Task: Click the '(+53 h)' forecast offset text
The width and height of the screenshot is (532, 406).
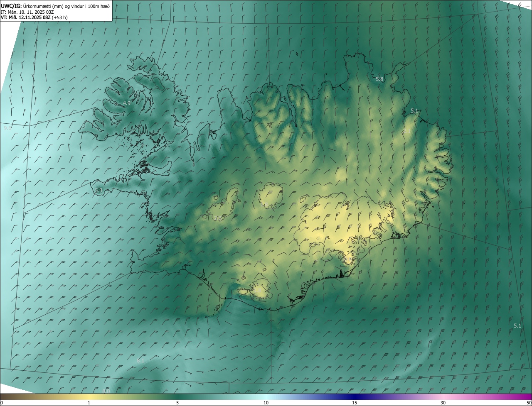Action: [x=60, y=17]
